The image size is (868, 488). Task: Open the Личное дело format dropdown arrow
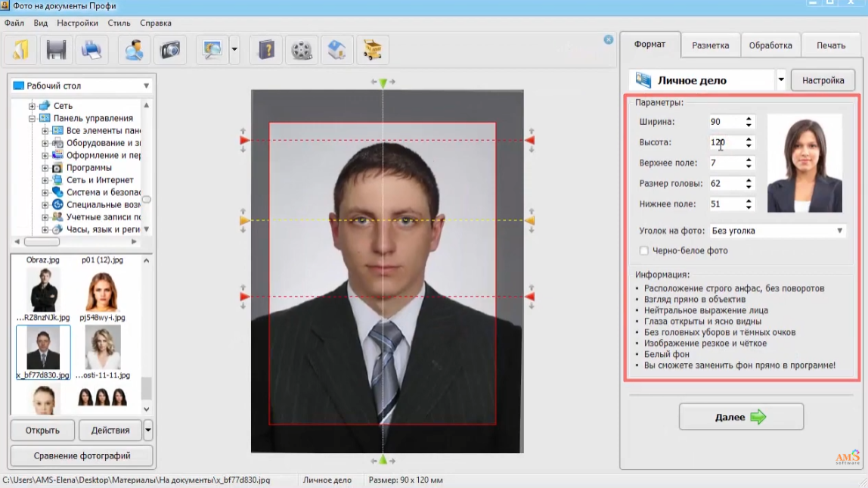coord(781,80)
